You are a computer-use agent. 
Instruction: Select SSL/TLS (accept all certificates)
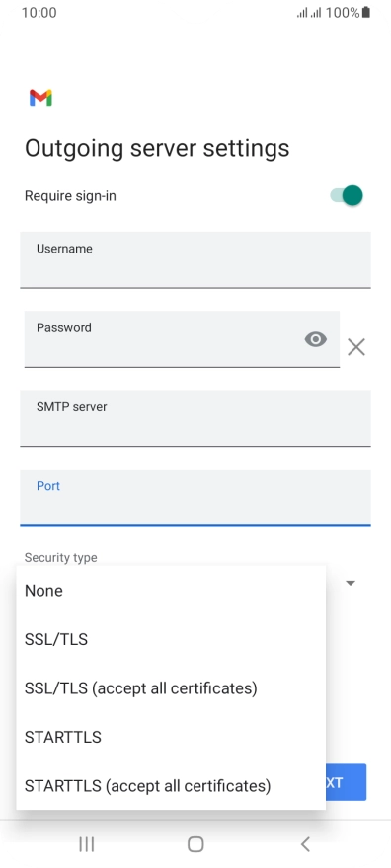(x=171, y=688)
